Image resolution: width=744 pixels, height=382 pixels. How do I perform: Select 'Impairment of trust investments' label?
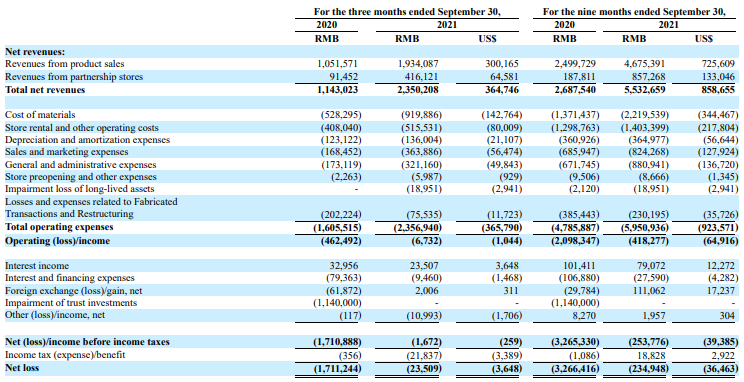click(x=71, y=303)
